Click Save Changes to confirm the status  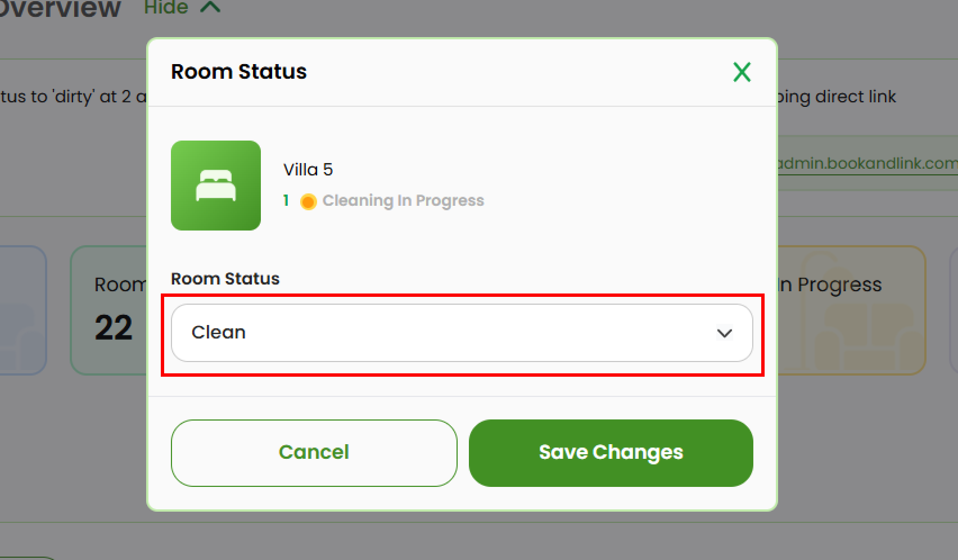pyautogui.click(x=611, y=453)
